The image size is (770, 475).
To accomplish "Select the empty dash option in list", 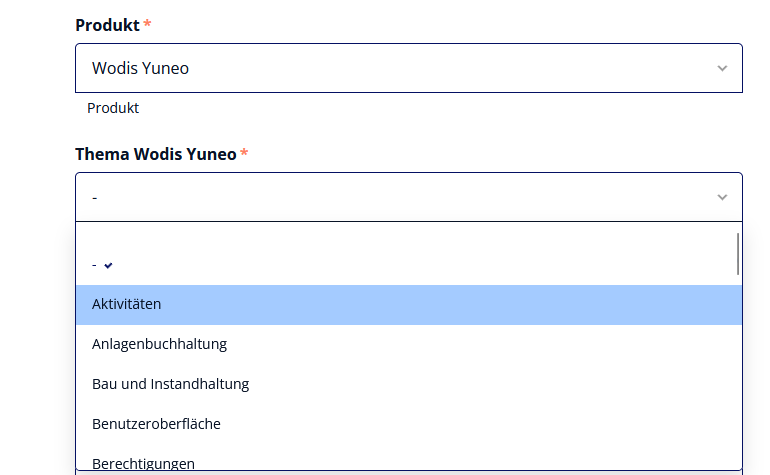I will coord(409,265).
